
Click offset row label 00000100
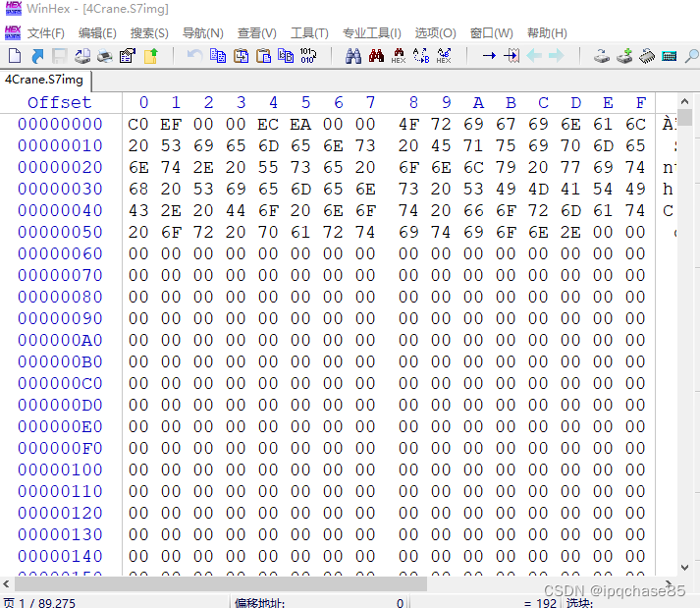60,470
